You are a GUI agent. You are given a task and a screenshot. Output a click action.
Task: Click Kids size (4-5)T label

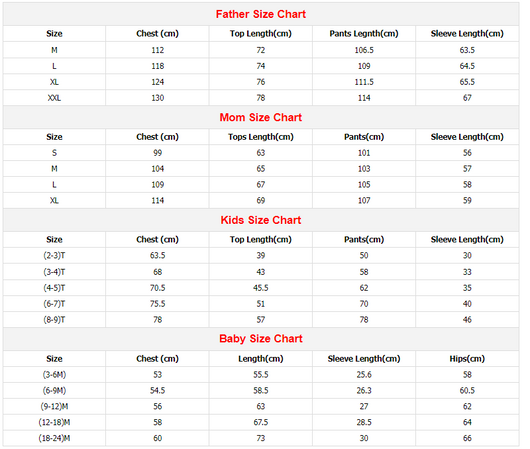[x=54, y=288]
